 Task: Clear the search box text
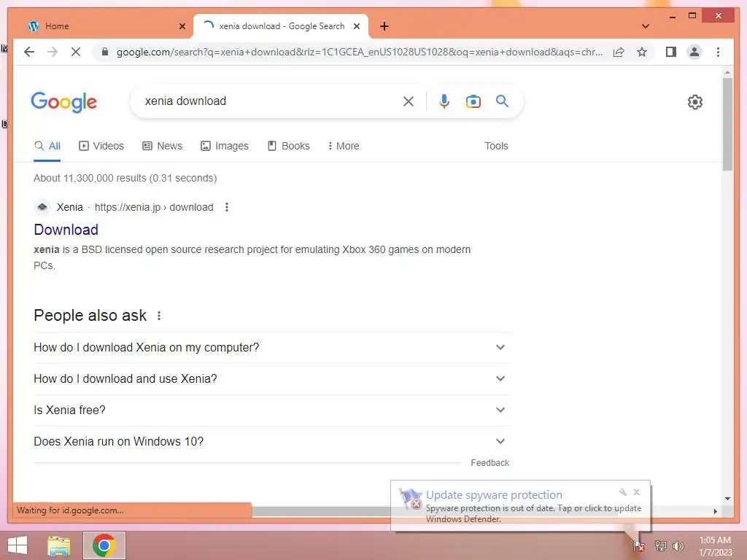click(409, 101)
